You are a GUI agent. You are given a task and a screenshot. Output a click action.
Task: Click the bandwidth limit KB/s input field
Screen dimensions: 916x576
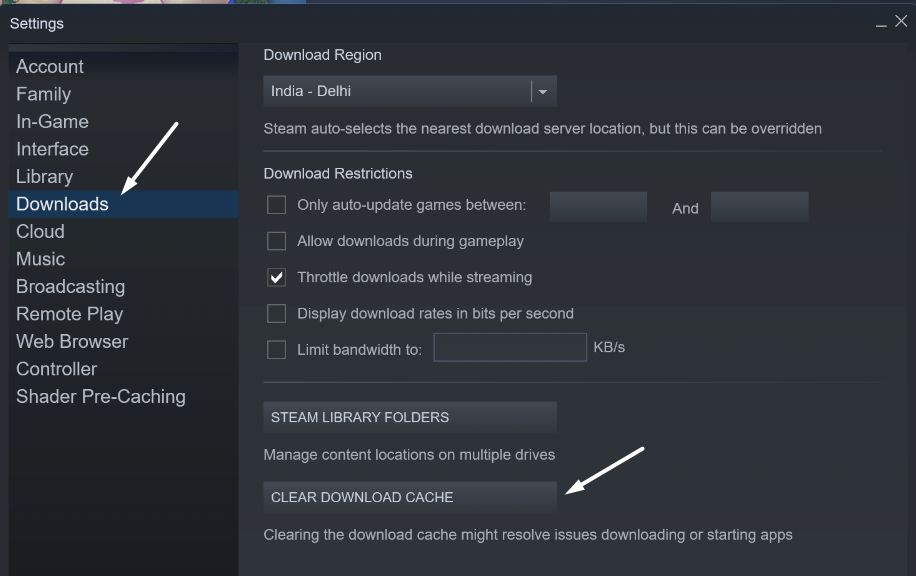point(510,347)
